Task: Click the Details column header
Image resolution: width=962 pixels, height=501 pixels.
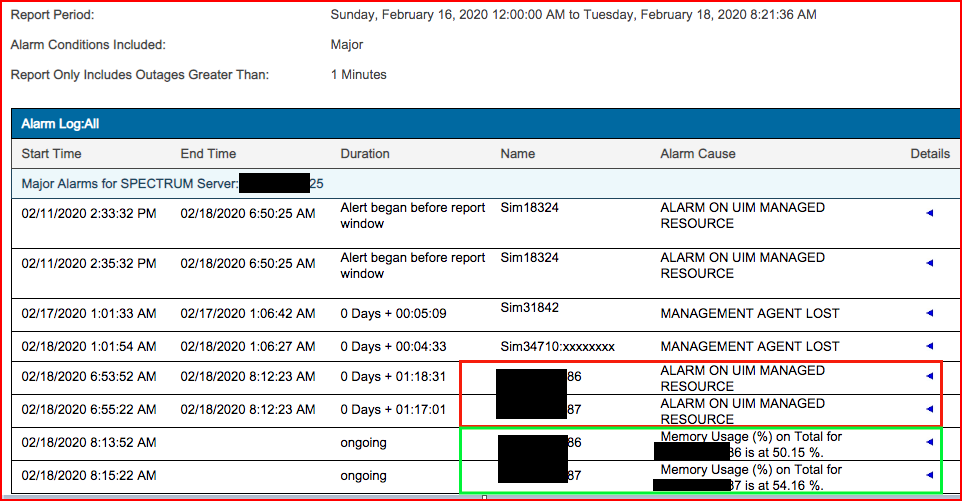Action: (929, 154)
